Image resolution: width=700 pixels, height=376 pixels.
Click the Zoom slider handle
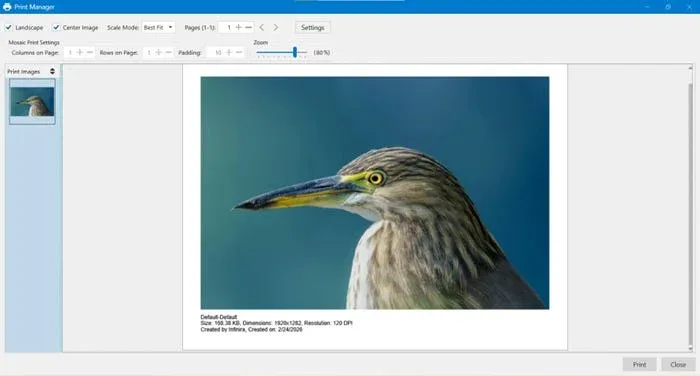pyautogui.click(x=295, y=52)
